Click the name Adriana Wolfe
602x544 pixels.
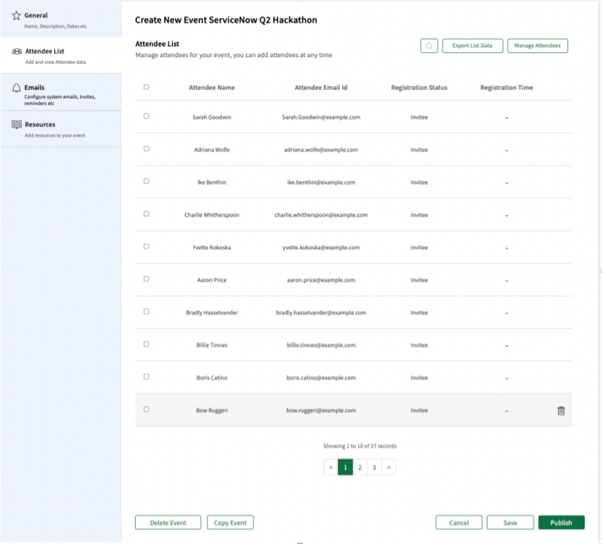coord(212,150)
